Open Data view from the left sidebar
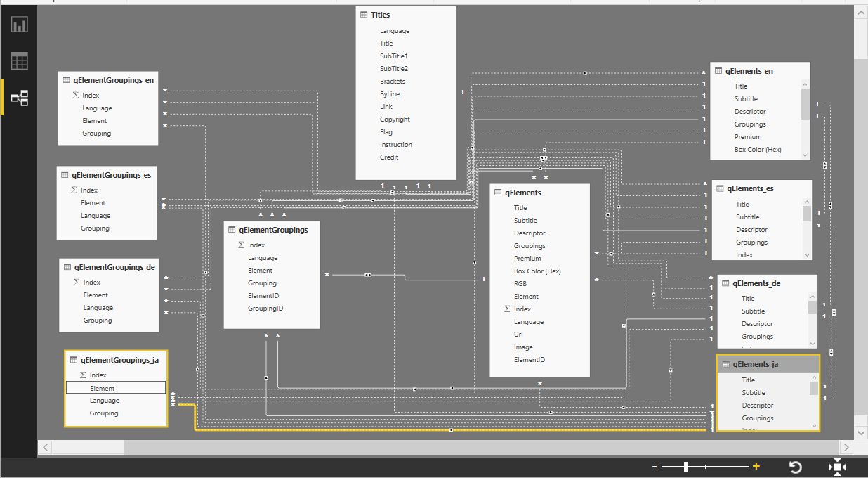This screenshot has height=478, width=868. pyautogui.click(x=19, y=60)
